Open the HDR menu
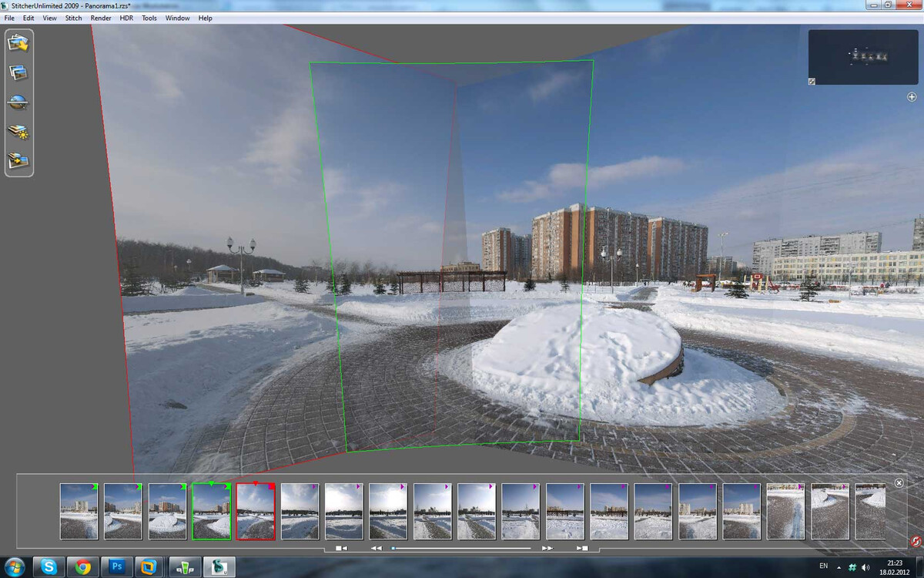Image resolution: width=924 pixels, height=578 pixels. tap(126, 18)
